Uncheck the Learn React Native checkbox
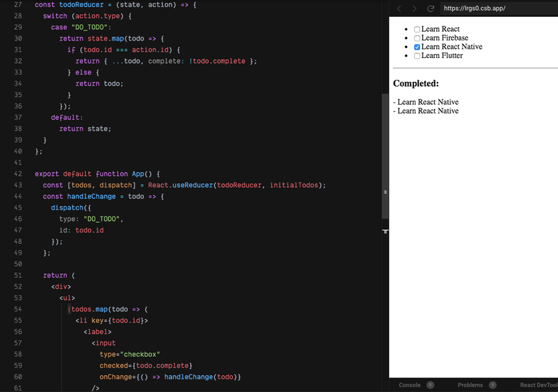This screenshot has height=392, width=558. point(417,47)
